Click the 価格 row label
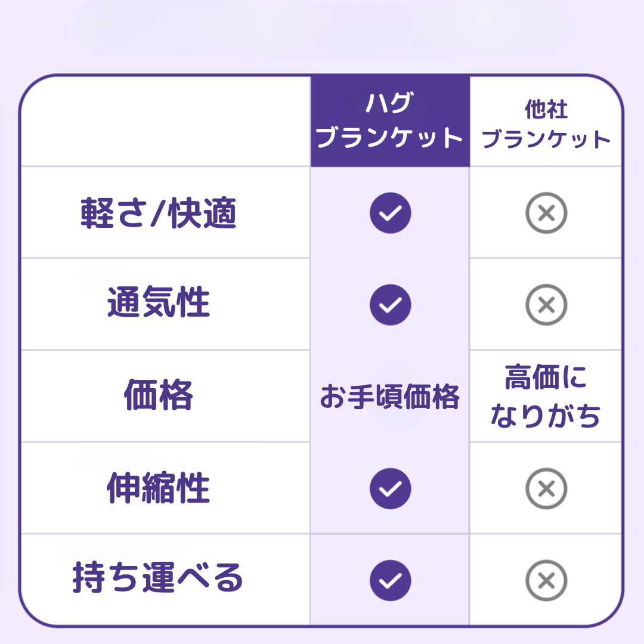 (x=159, y=395)
